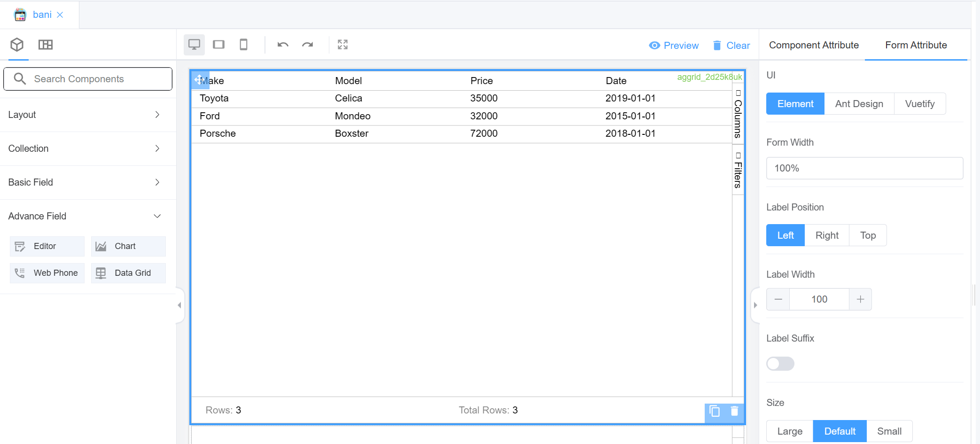Viewport: 980px width, 444px height.
Task: Switch to tablet device view
Action: [218, 45]
